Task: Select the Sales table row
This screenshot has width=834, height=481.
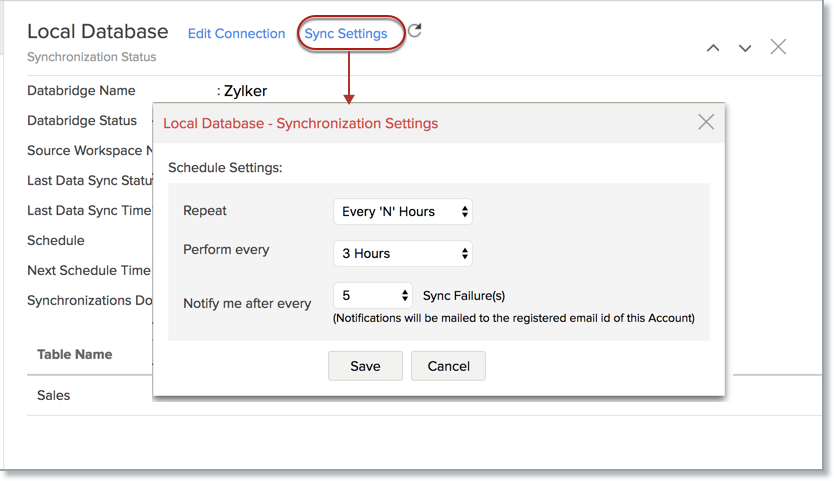Action: 54,395
